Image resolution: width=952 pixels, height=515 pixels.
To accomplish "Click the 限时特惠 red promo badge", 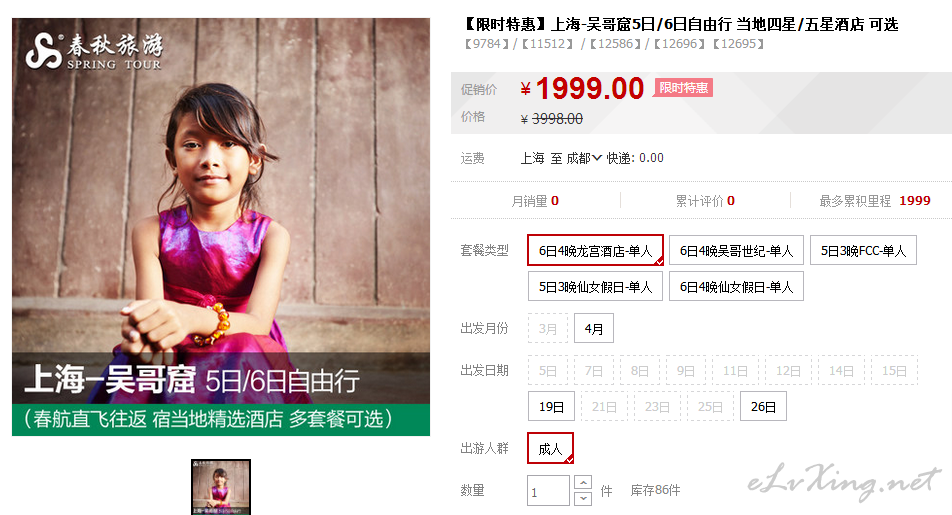I will 683,88.
